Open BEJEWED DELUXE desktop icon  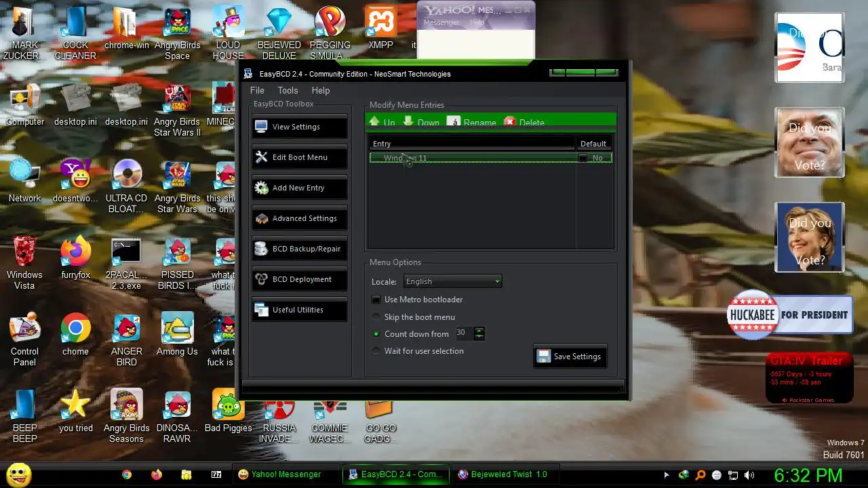279,34
